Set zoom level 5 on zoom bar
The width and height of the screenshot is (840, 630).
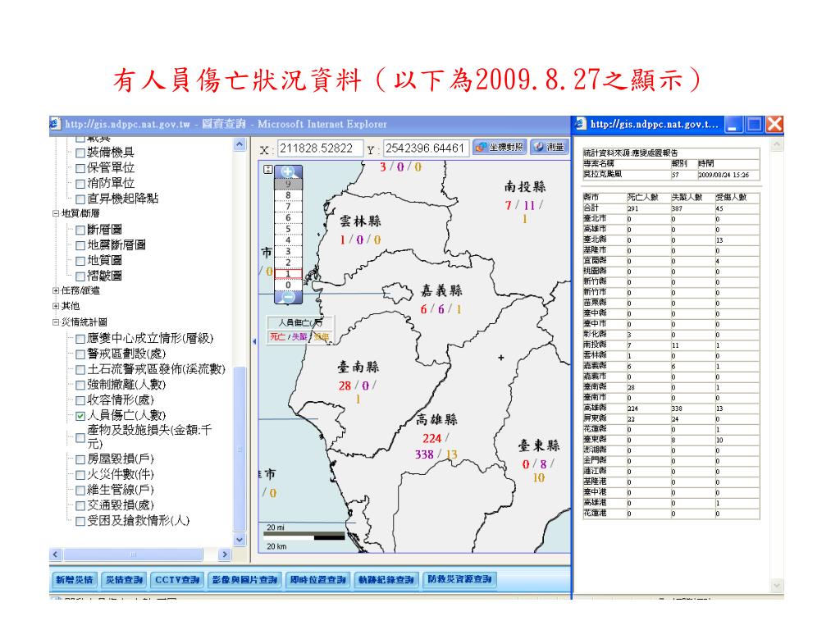[288, 229]
